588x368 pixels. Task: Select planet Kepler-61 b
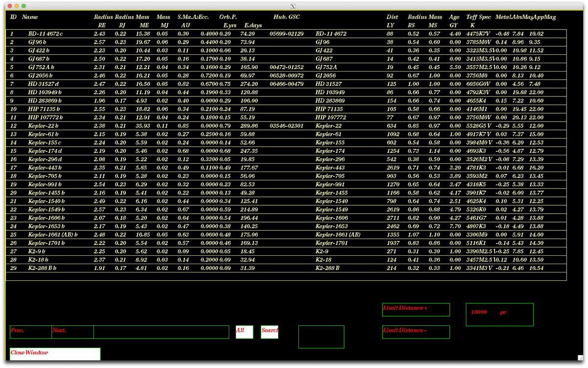(x=286, y=134)
